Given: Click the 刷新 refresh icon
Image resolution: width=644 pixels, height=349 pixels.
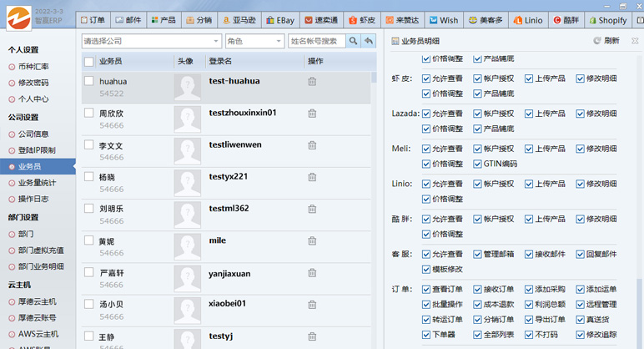Looking at the screenshot, I should point(597,41).
